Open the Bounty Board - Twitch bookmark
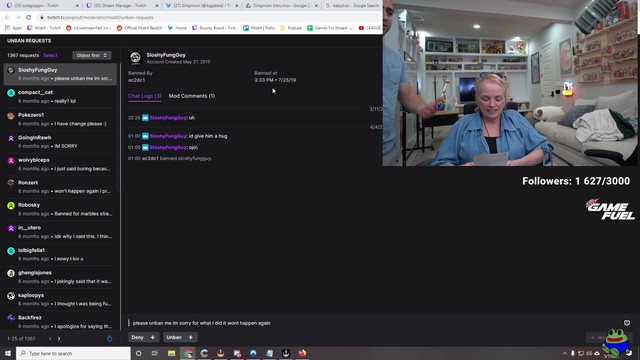 tap(215, 28)
